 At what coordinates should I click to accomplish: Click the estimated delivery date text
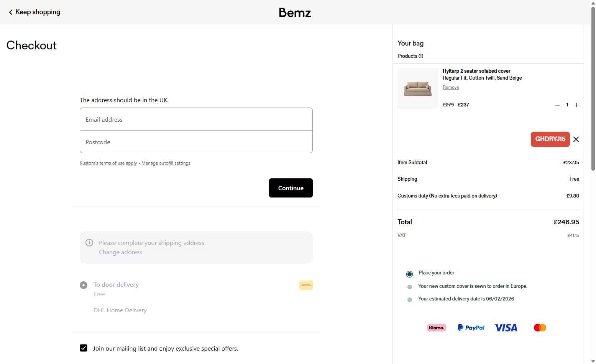pyautogui.click(x=466, y=299)
